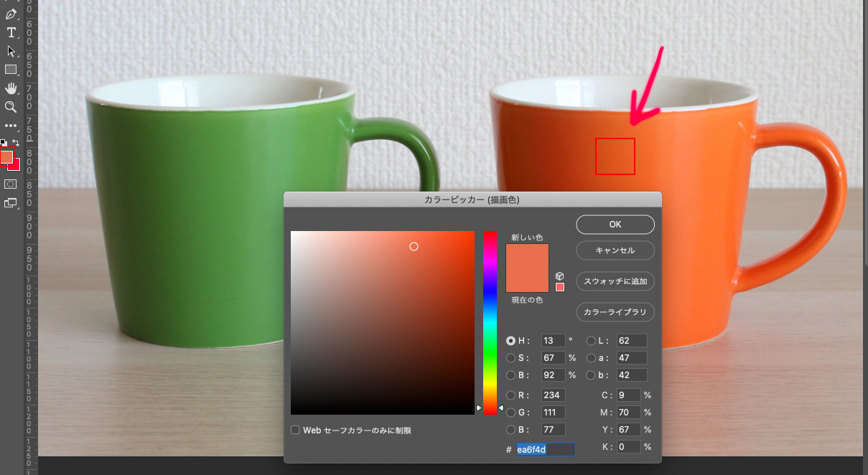This screenshot has height=475, width=868.
Task: Change screen mode icon
Action: click(11, 203)
